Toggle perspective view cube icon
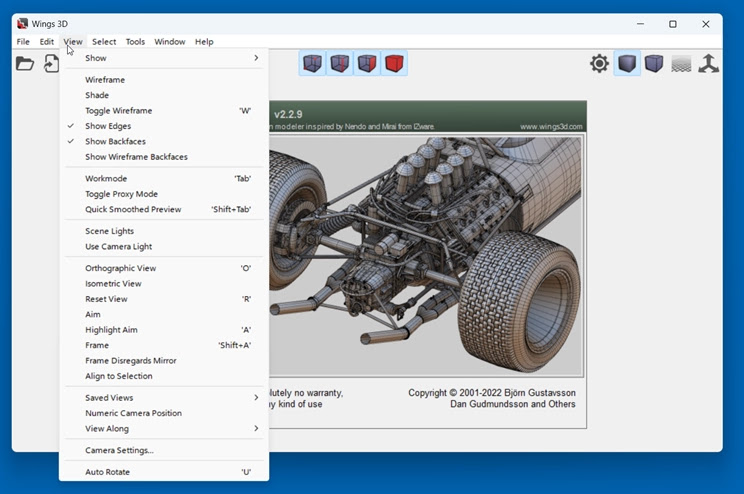Viewport: 744px width, 494px height. (654, 63)
